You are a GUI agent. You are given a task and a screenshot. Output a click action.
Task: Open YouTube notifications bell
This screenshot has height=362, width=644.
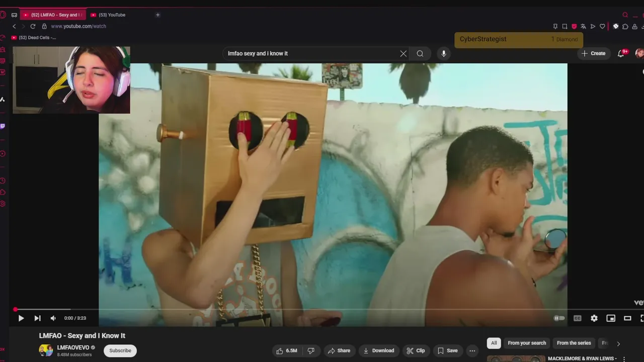[621, 53]
